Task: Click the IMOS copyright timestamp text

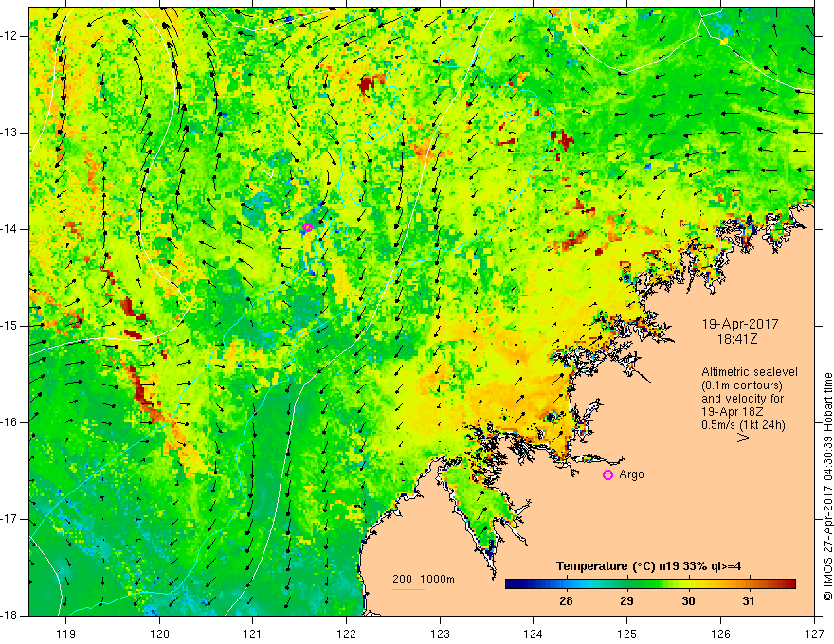Action: 827,487
